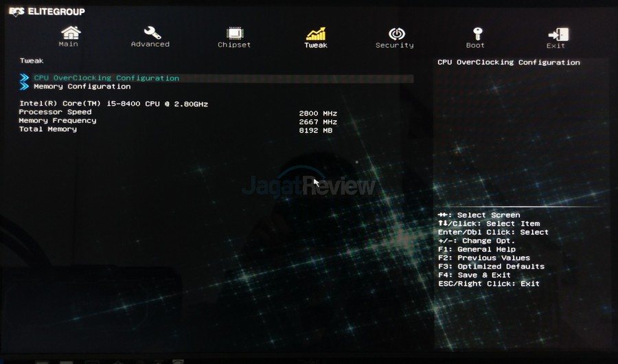The height and width of the screenshot is (364, 618).
Task: Expand the arrow beside Memory Configuration
Action: pyautogui.click(x=25, y=87)
